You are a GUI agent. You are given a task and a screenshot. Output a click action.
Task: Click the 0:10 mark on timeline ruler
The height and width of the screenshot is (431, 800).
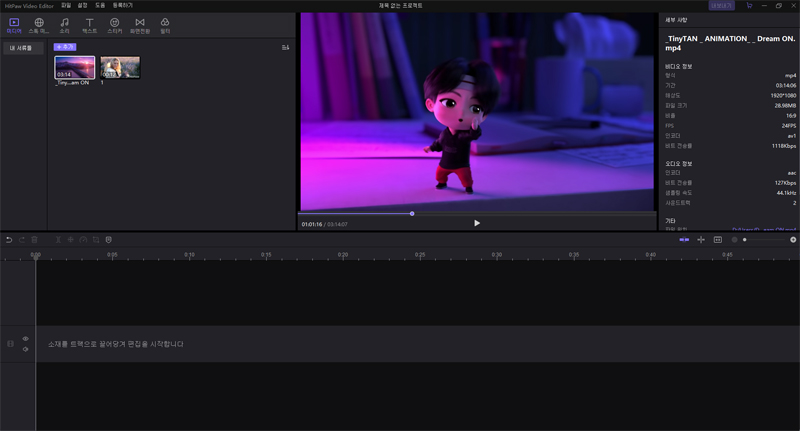coord(189,255)
